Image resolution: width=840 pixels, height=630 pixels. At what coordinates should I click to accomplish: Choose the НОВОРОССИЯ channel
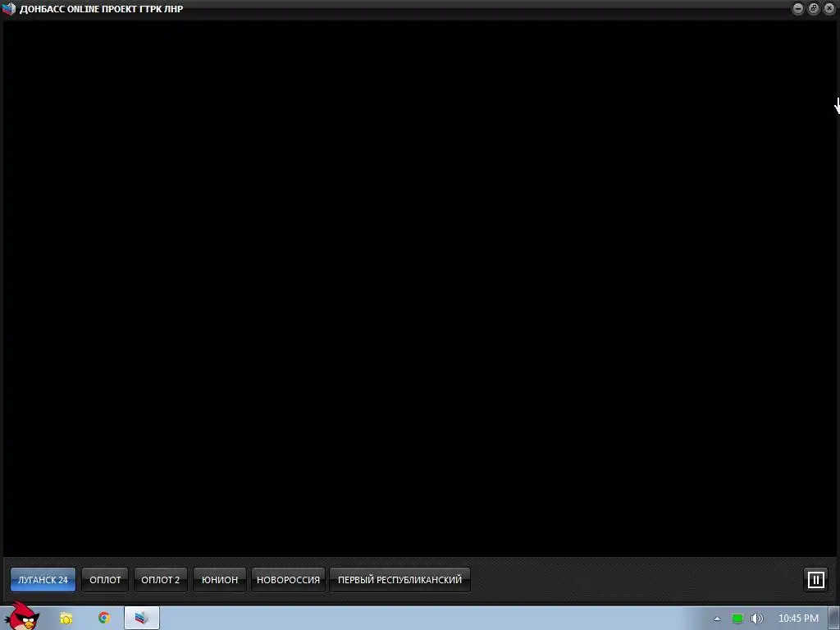coord(288,580)
